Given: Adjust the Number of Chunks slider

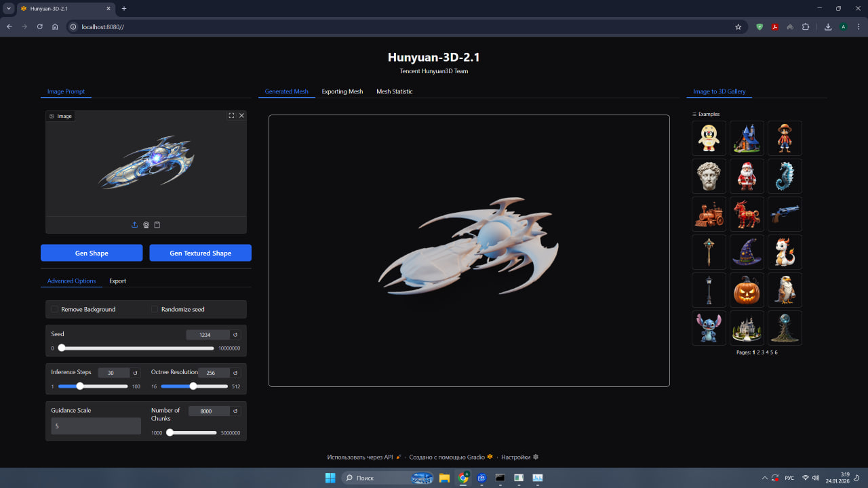Looking at the screenshot, I should (x=193, y=432).
